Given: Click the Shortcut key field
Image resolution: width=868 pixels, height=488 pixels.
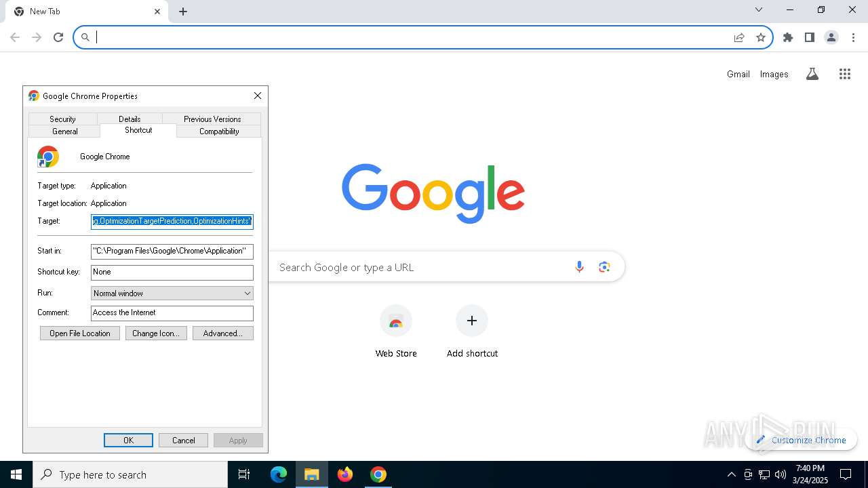Looking at the screenshot, I should click(x=172, y=272).
